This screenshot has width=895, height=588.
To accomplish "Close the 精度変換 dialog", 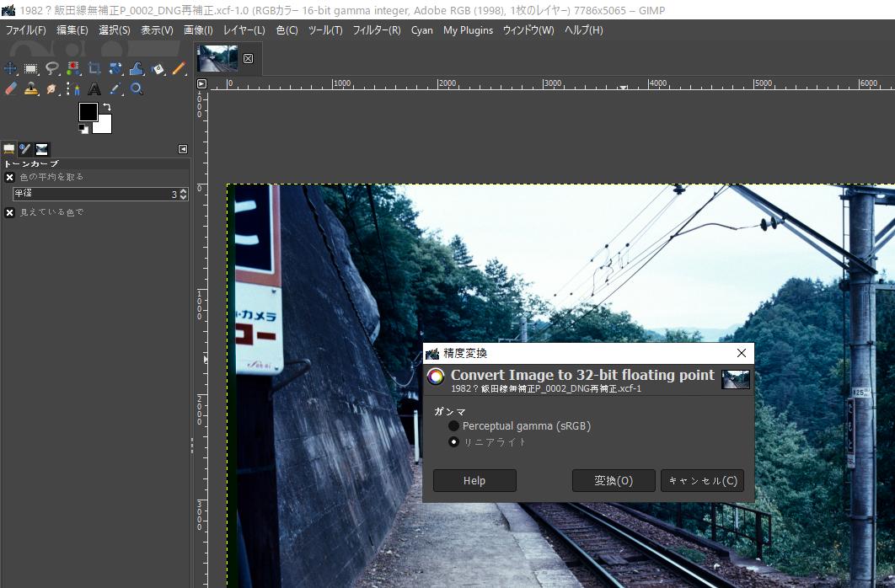I will tap(742, 353).
